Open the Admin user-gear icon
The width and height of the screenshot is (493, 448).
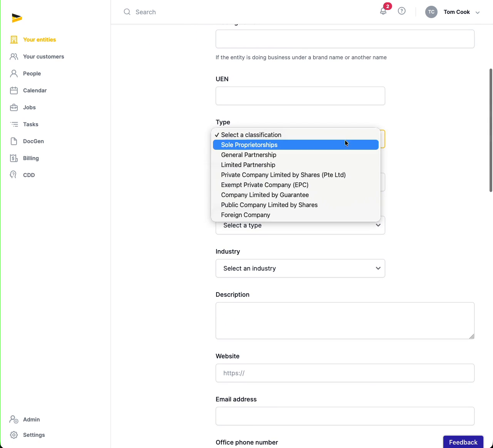click(x=14, y=420)
